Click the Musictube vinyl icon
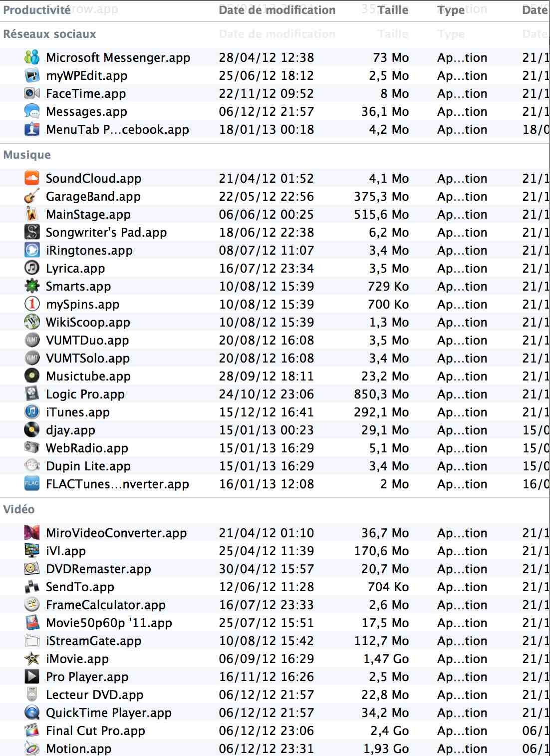550x756 pixels. coord(32,376)
